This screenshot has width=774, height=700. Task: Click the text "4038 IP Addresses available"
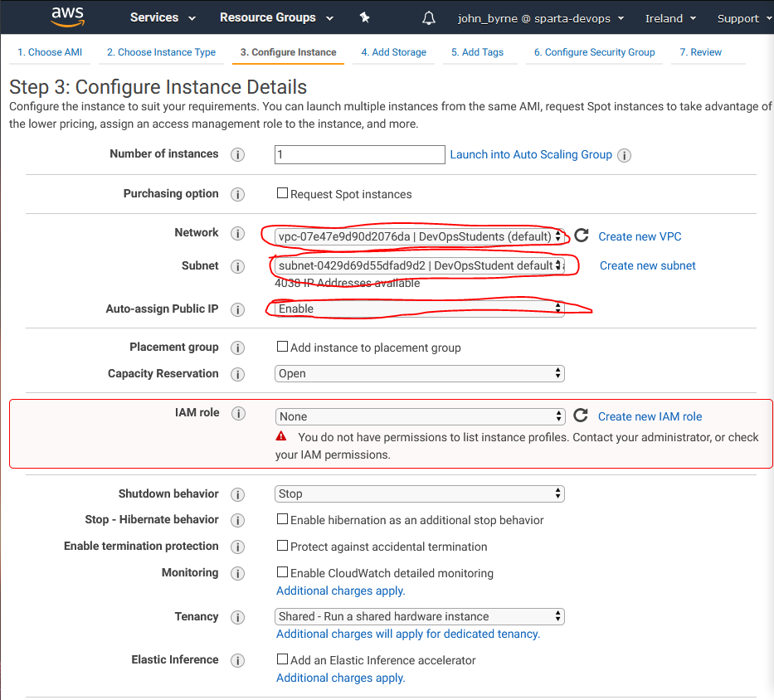[348, 284]
